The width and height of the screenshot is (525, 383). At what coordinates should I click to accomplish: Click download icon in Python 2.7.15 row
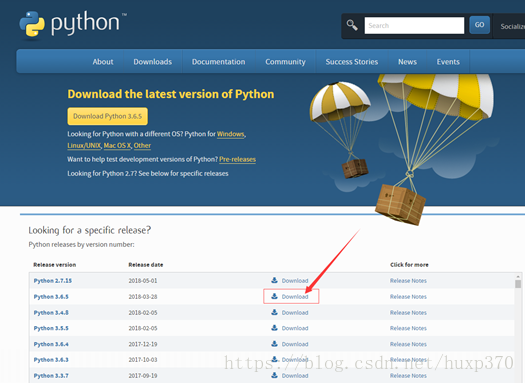[x=274, y=280]
